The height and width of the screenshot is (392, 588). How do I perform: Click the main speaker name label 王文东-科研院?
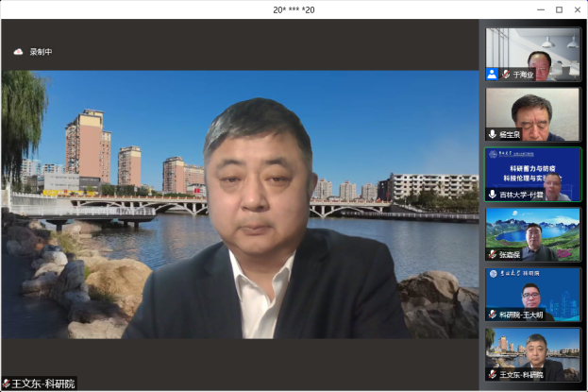click(43, 383)
